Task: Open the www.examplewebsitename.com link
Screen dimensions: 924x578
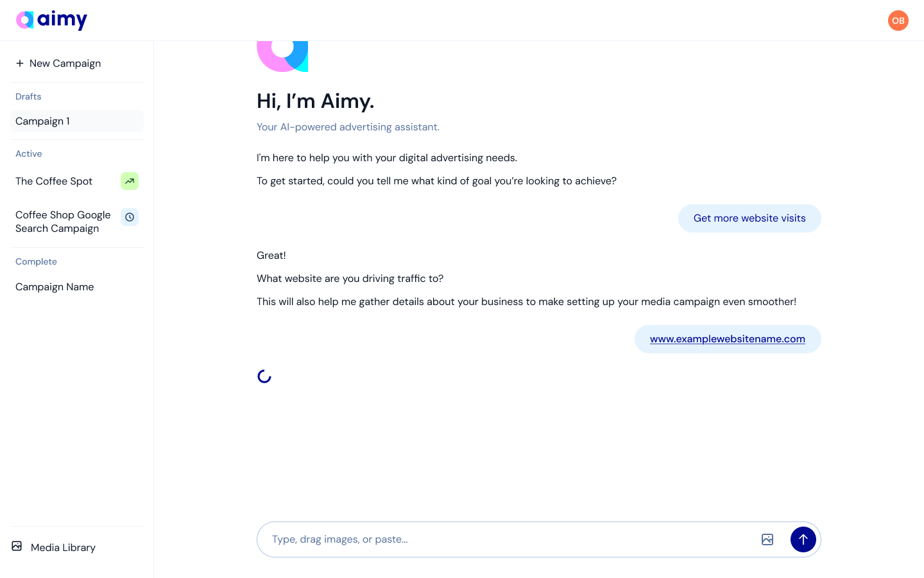Action: point(727,339)
